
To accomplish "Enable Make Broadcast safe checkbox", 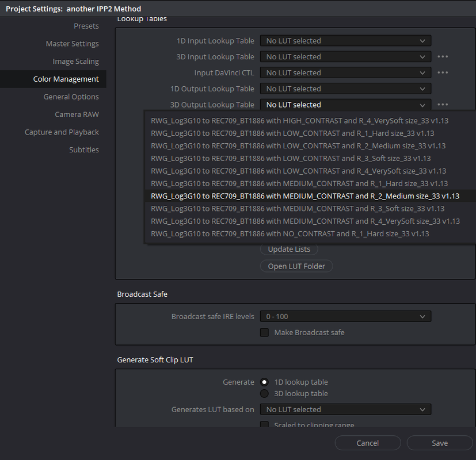I will 264,332.
